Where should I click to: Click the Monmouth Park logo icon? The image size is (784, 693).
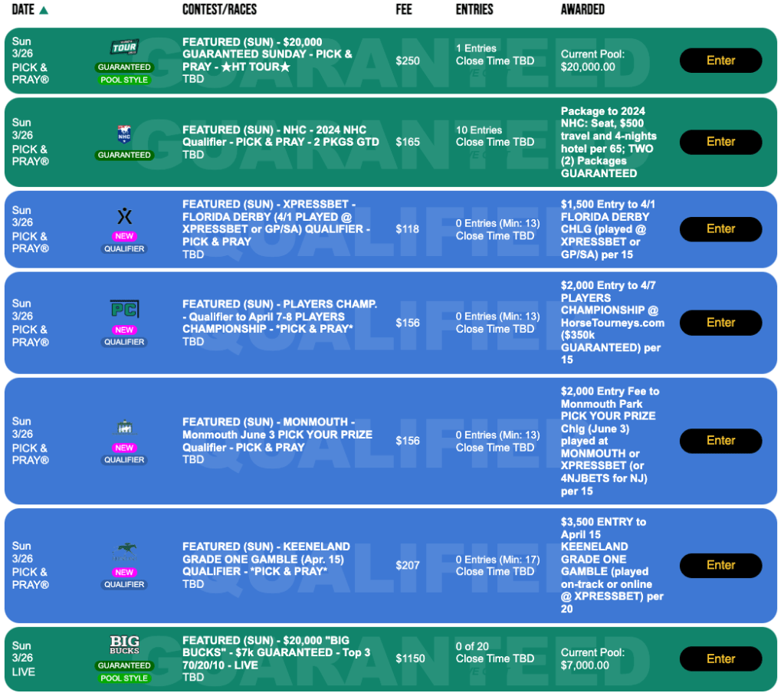click(x=124, y=428)
